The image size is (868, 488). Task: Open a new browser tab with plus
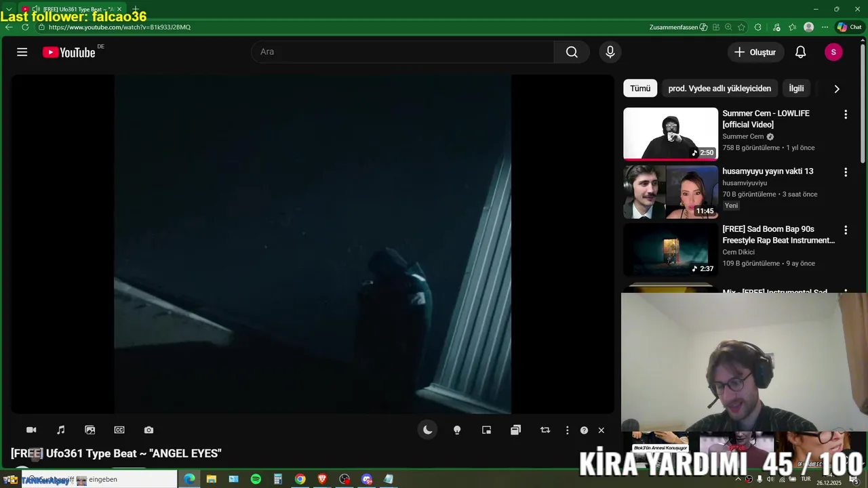(x=136, y=9)
